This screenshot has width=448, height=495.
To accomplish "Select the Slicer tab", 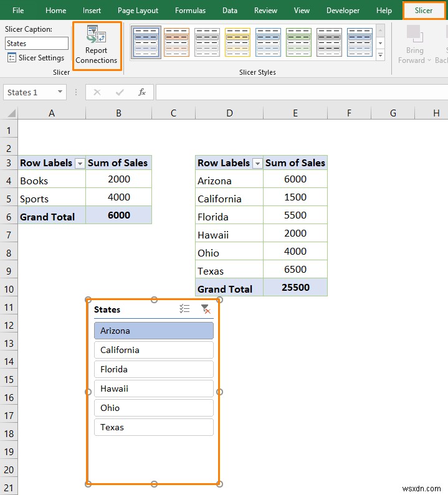I will click(x=423, y=11).
